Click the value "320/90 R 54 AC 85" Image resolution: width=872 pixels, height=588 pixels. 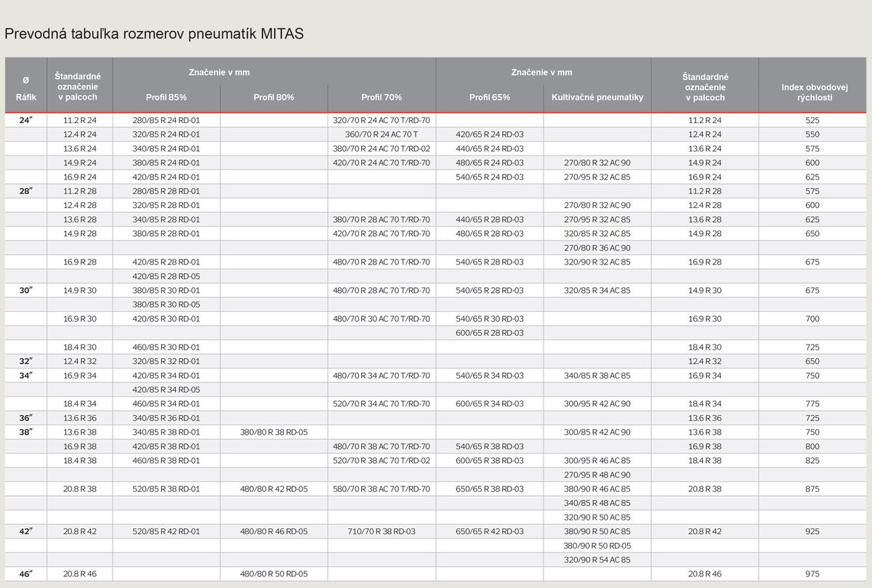click(598, 560)
